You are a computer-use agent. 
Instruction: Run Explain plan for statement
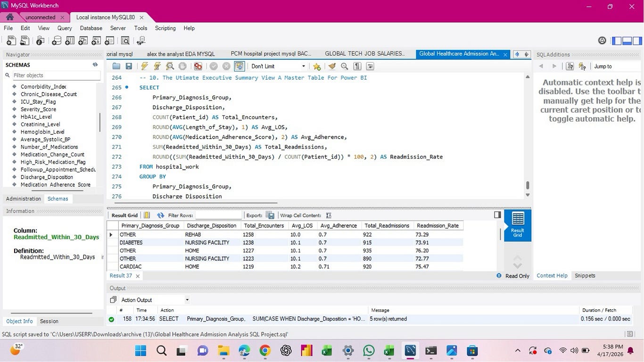click(170, 66)
